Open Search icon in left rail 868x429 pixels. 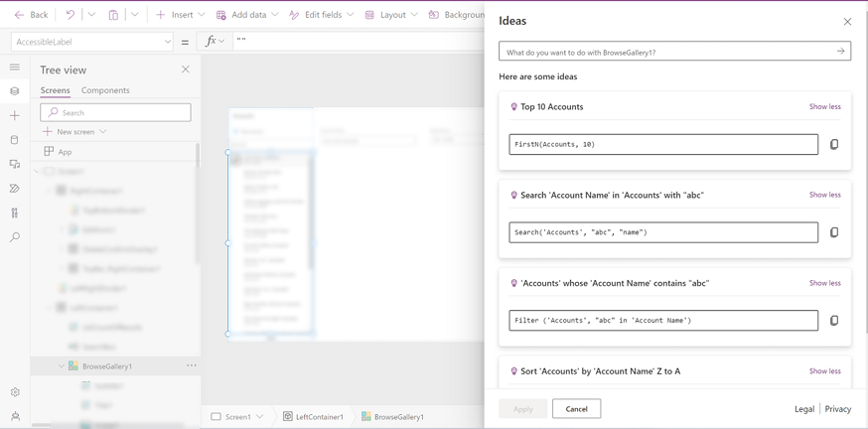coord(15,237)
